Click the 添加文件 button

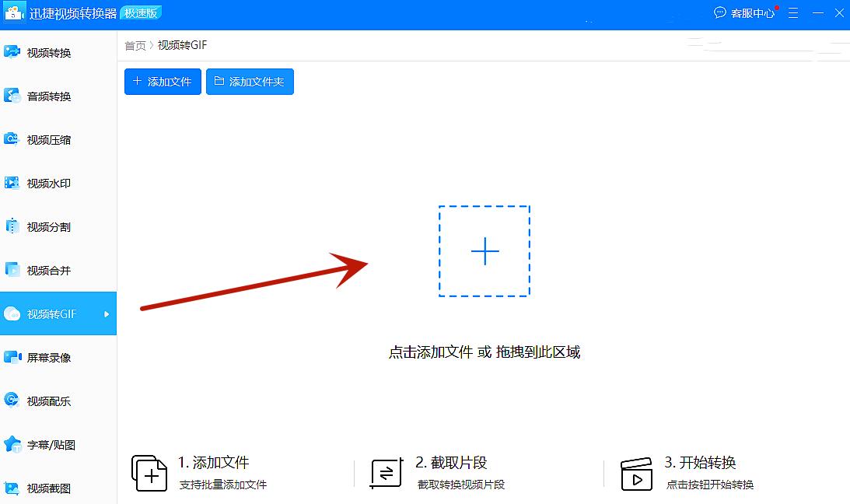point(163,82)
